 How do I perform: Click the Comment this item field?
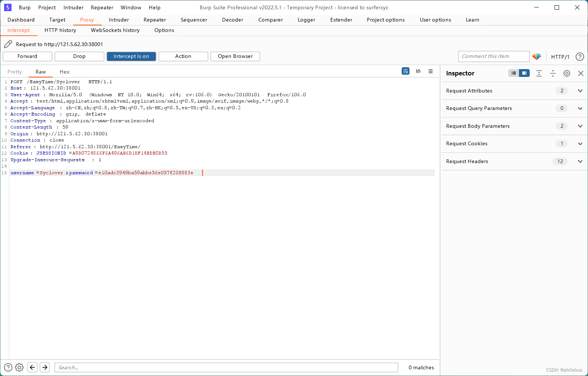pos(494,56)
